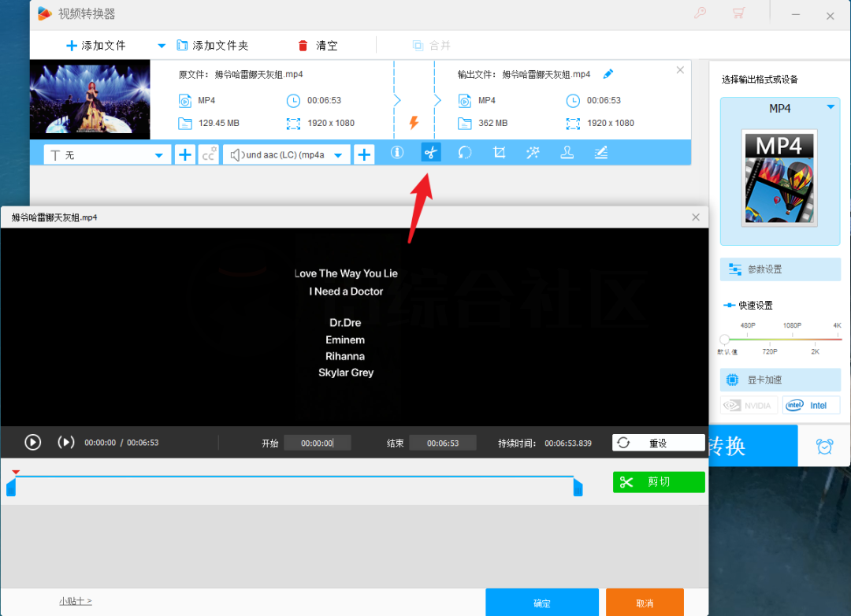
Task: Click 确定 to confirm trimming
Action: tap(541, 603)
